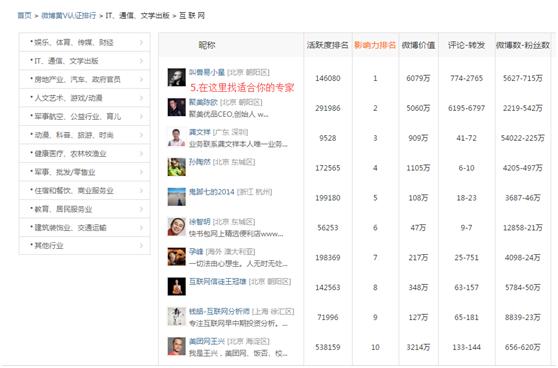Sort by 活跃度排名 column header

pos(327,45)
